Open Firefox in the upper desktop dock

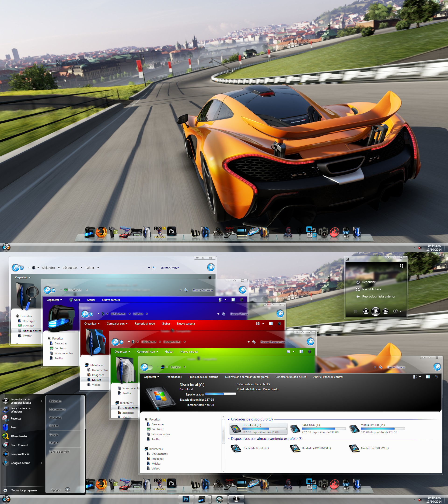tap(101, 232)
